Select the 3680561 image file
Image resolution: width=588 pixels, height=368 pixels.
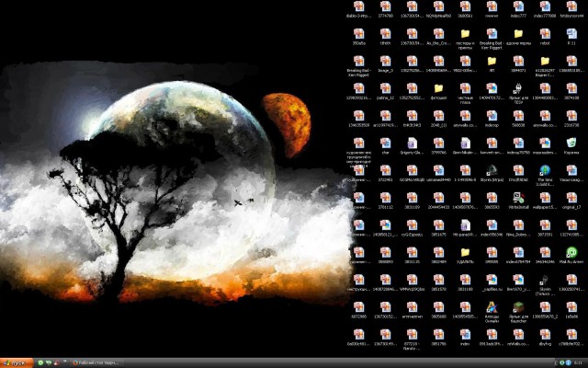pyautogui.click(x=465, y=6)
